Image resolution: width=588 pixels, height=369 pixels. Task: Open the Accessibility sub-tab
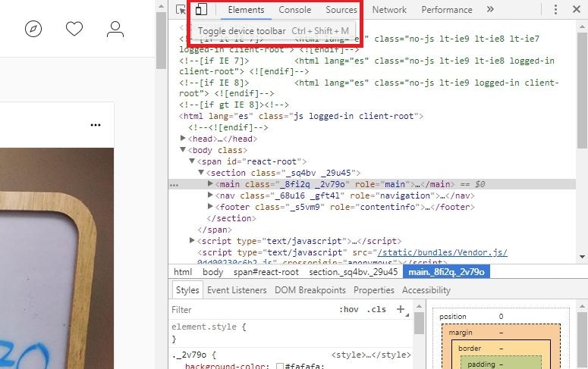click(x=426, y=290)
